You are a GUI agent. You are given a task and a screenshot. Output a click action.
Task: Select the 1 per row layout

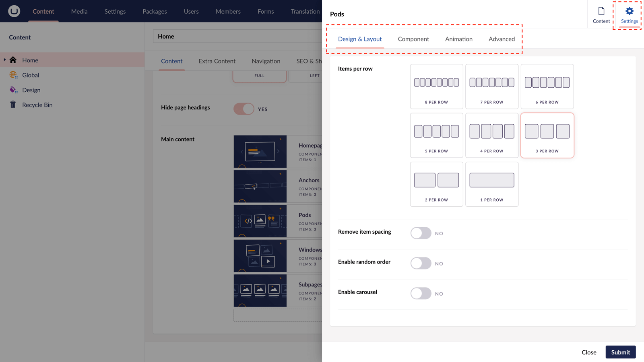tap(491, 184)
